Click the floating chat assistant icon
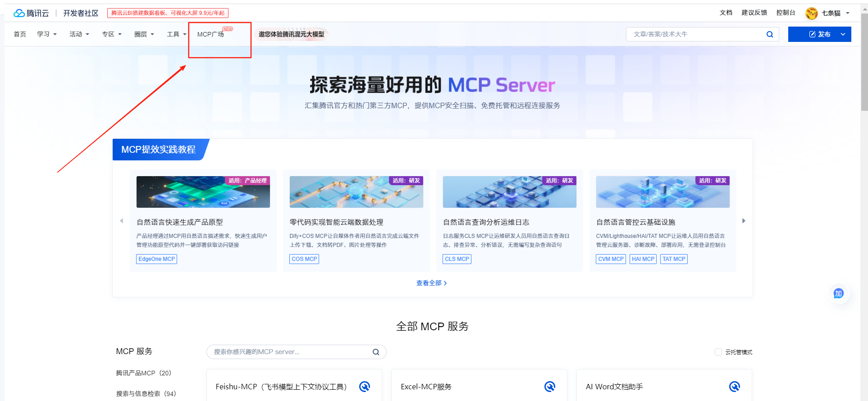The width and height of the screenshot is (868, 401). pos(838,293)
